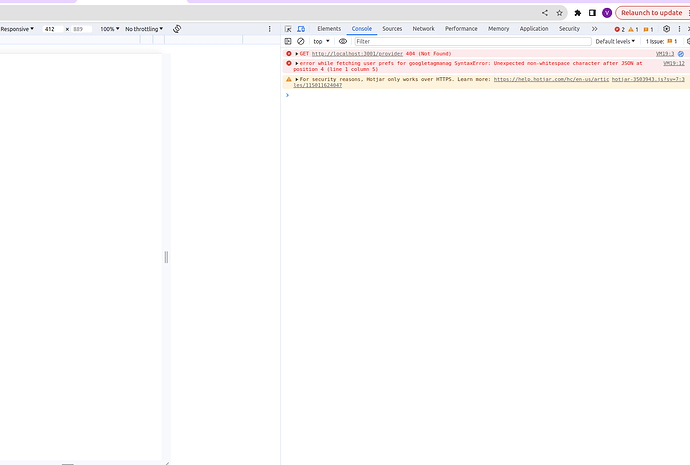Open the Default levels dropdown
Image resolution: width=690 pixels, height=465 pixels.
click(x=615, y=41)
